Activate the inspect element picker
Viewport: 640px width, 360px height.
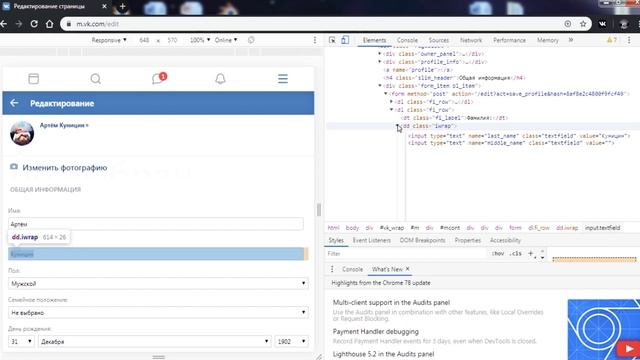(332, 40)
